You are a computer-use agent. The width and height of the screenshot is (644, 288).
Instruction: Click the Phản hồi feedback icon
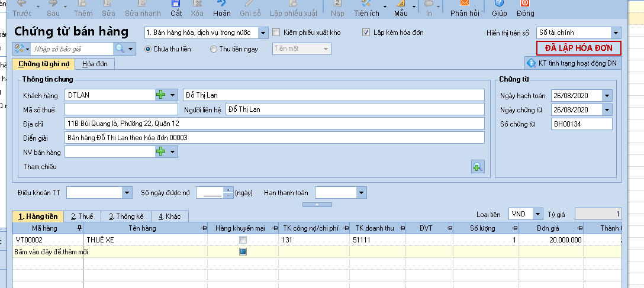(463, 8)
